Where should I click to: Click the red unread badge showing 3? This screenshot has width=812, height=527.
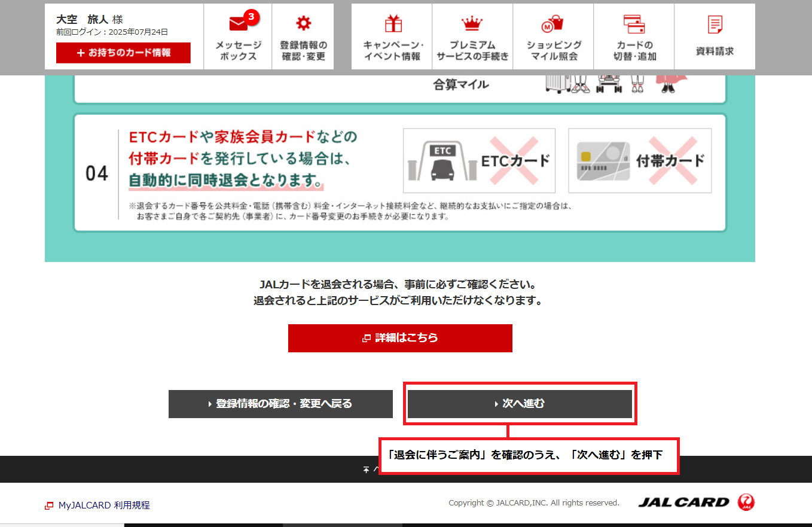[x=251, y=17]
